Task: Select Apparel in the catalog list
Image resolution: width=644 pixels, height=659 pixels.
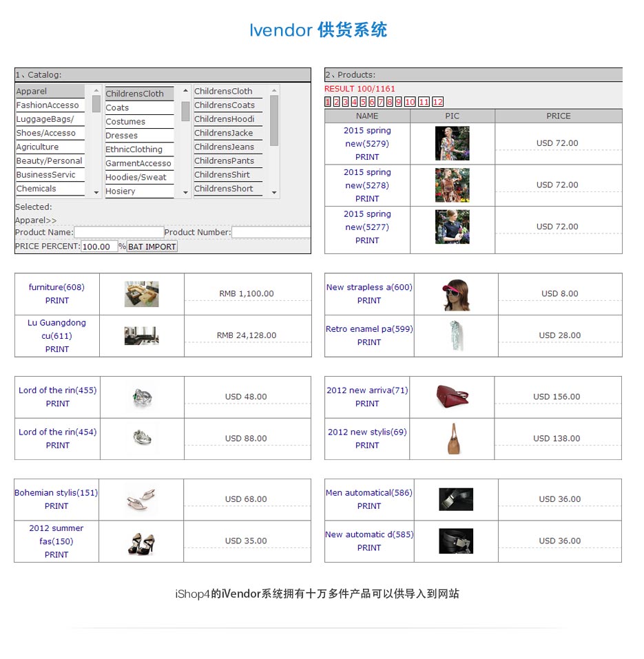Action: [50, 92]
